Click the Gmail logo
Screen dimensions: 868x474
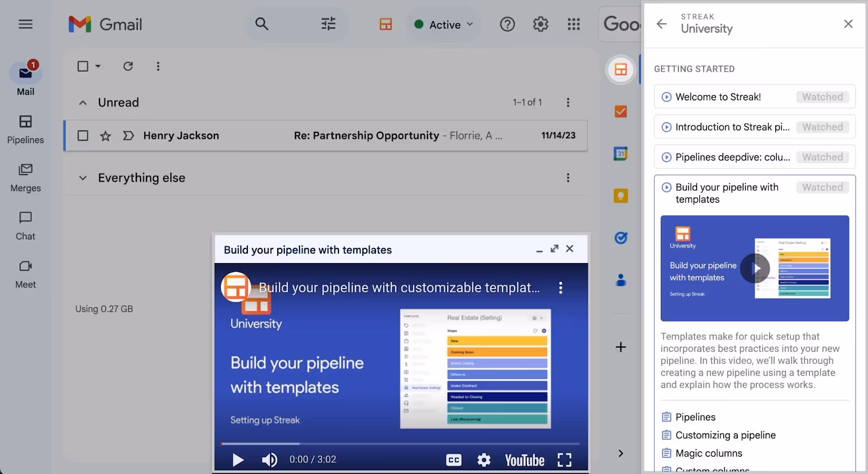tap(105, 24)
